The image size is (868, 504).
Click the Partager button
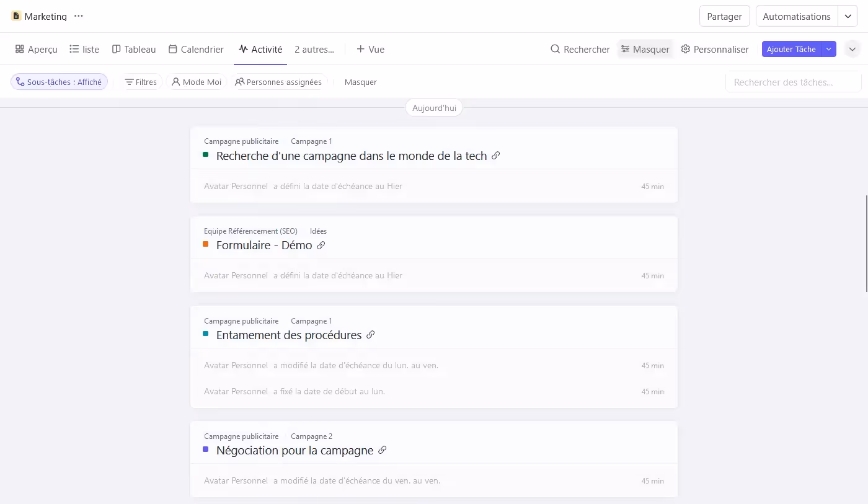click(724, 17)
